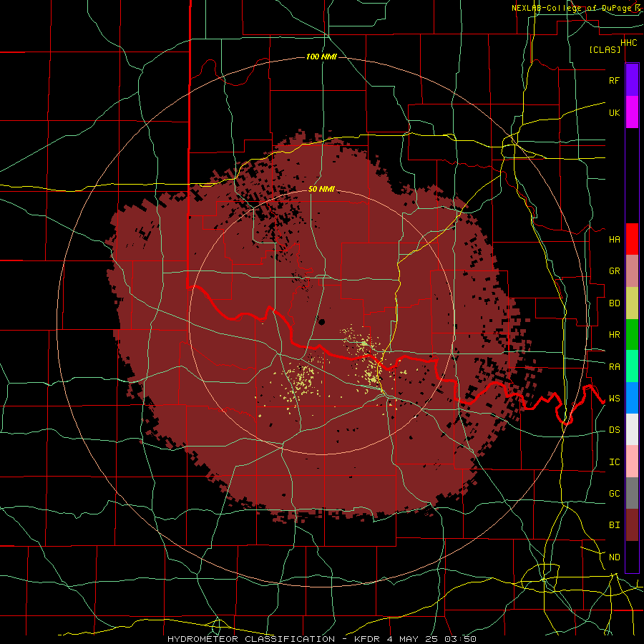Select the GR pink legend color block
Viewport: 644px width, 644px height.
pos(632,270)
